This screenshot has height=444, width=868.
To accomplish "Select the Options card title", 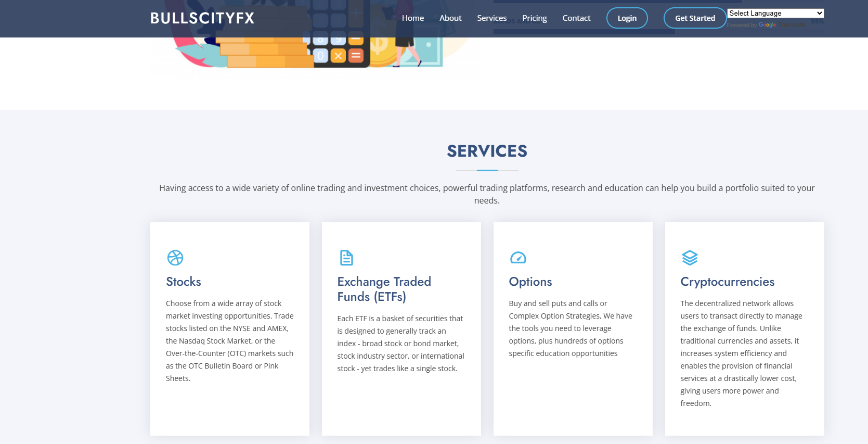I will click(530, 282).
